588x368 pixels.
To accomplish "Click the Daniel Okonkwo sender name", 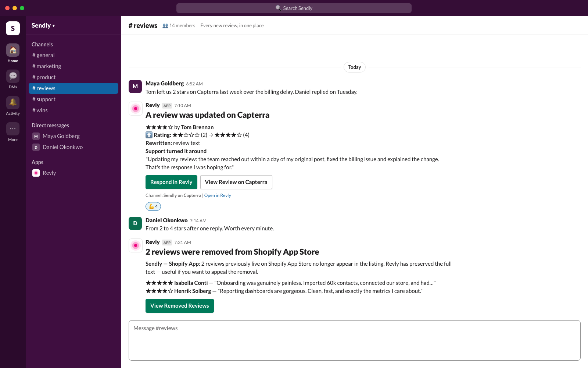I will coord(166,220).
